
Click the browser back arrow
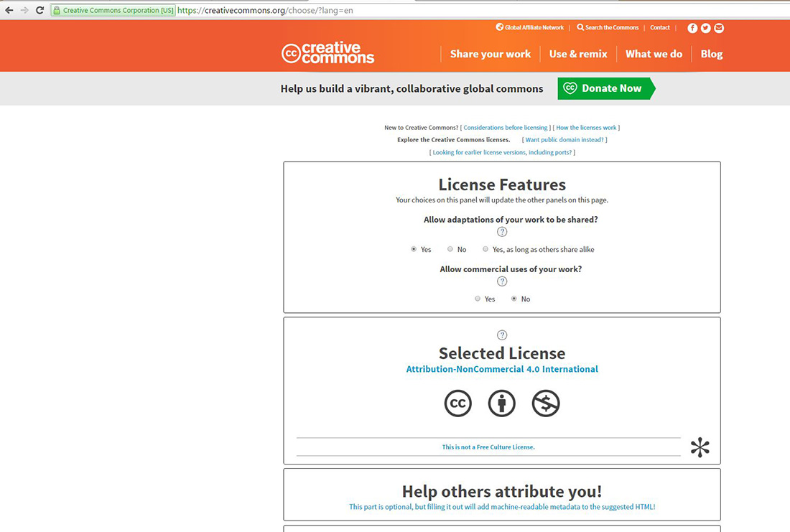[9, 10]
